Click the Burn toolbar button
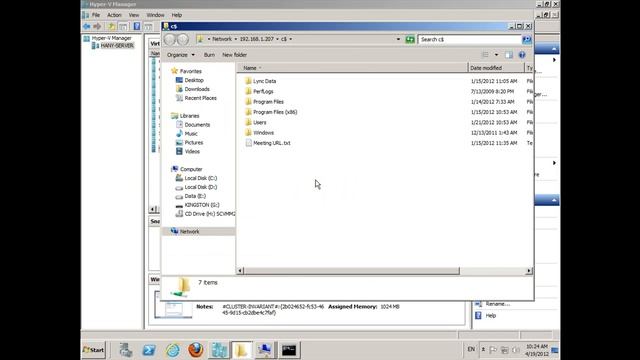This screenshot has height=360, width=640. [x=209, y=55]
